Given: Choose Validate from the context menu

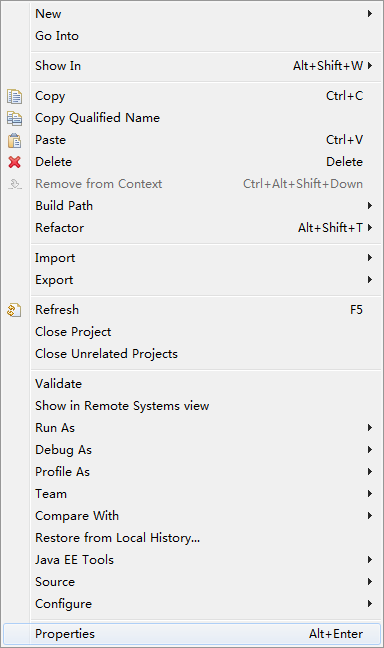Looking at the screenshot, I should pos(206,384).
